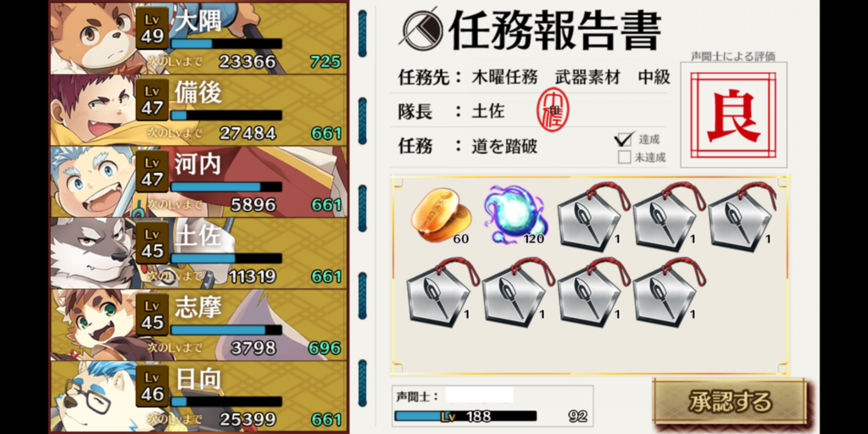
Task: Toggle the 達成 checkbox
Action: coord(624,139)
